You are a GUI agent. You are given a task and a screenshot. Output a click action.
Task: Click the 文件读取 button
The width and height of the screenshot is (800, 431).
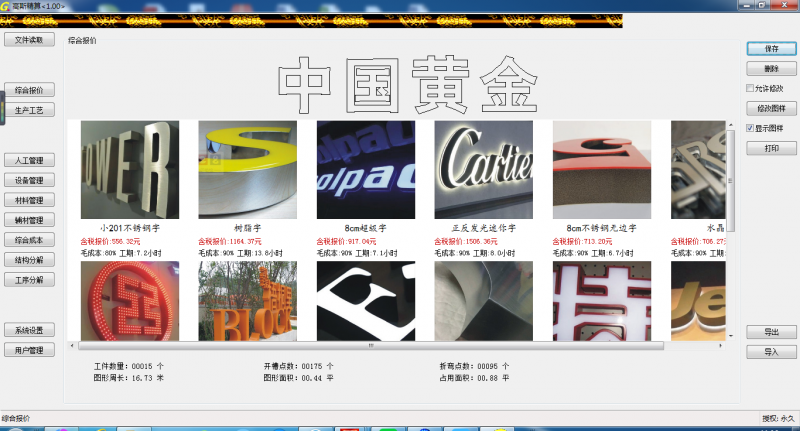(29, 40)
